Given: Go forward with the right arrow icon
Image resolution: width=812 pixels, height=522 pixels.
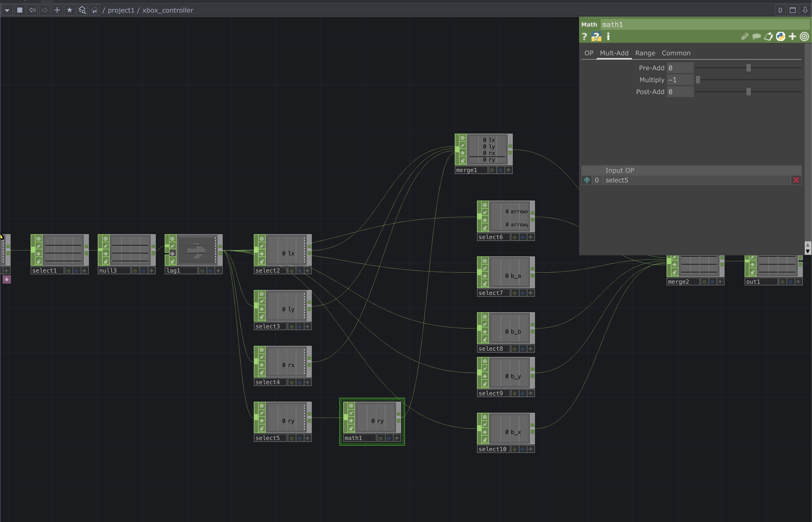Looking at the screenshot, I should click(45, 10).
